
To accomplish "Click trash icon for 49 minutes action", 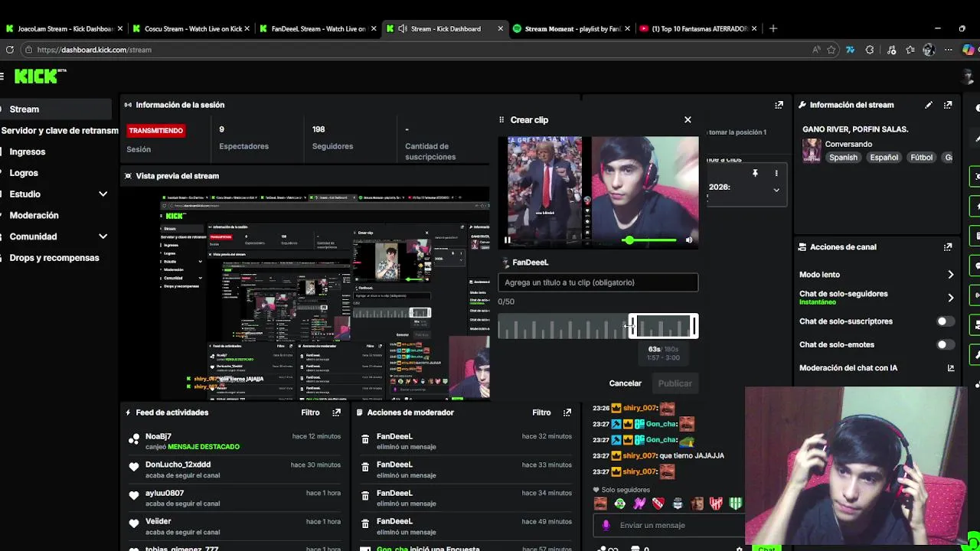I will (x=365, y=524).
